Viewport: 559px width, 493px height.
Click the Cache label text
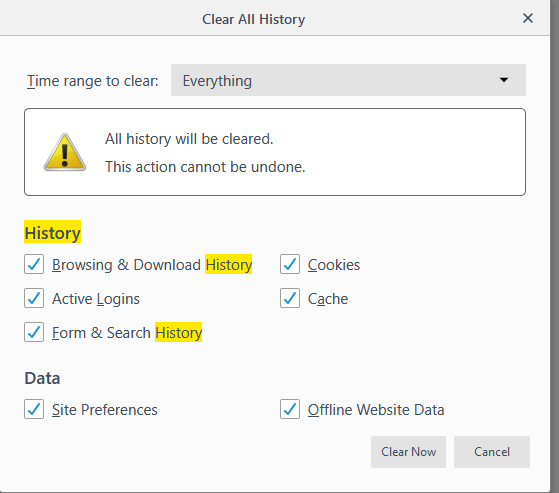tap(328, 299)
